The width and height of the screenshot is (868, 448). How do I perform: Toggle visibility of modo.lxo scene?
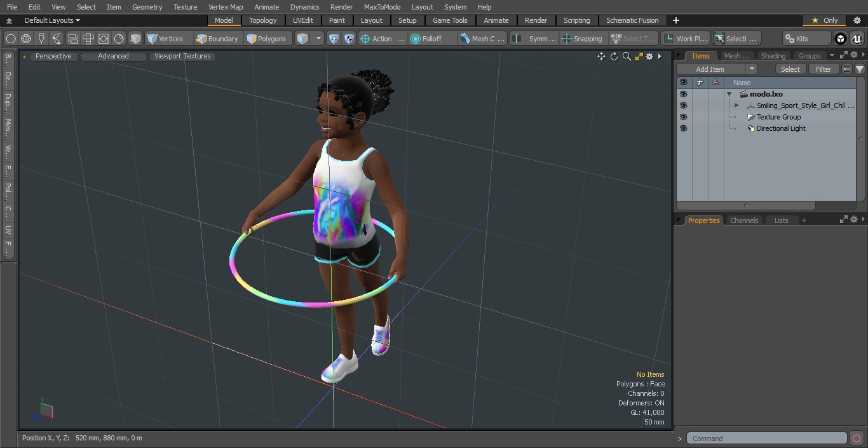(x=683, y=94)
